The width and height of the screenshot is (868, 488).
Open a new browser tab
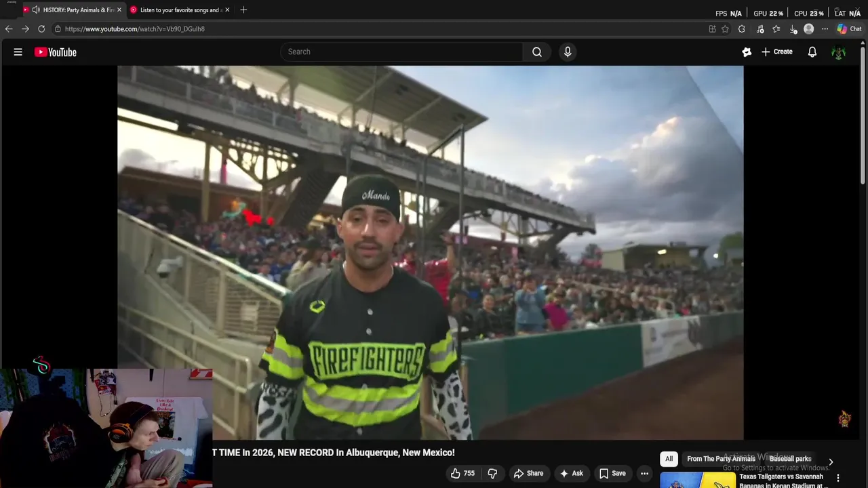243,10
